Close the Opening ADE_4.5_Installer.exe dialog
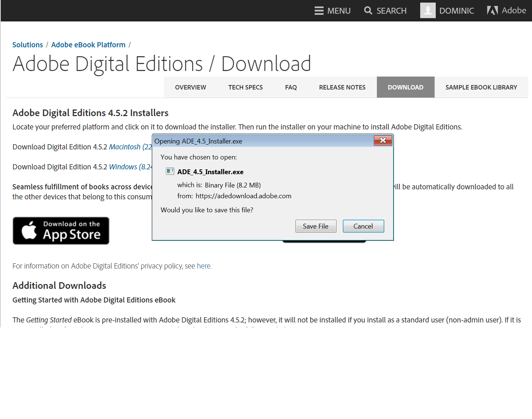The image size is (532, 419). [383, 141]
